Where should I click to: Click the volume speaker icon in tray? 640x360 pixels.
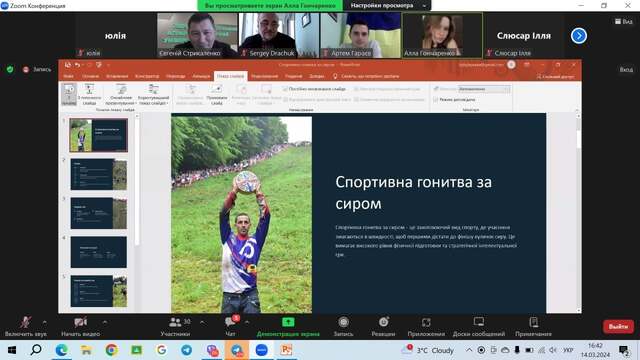(x=553, y=350)
